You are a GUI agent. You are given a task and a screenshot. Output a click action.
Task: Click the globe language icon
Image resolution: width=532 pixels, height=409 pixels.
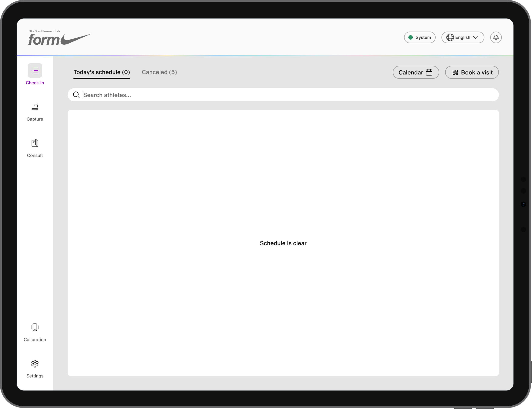pyautogui.click(x=450, y=37)
